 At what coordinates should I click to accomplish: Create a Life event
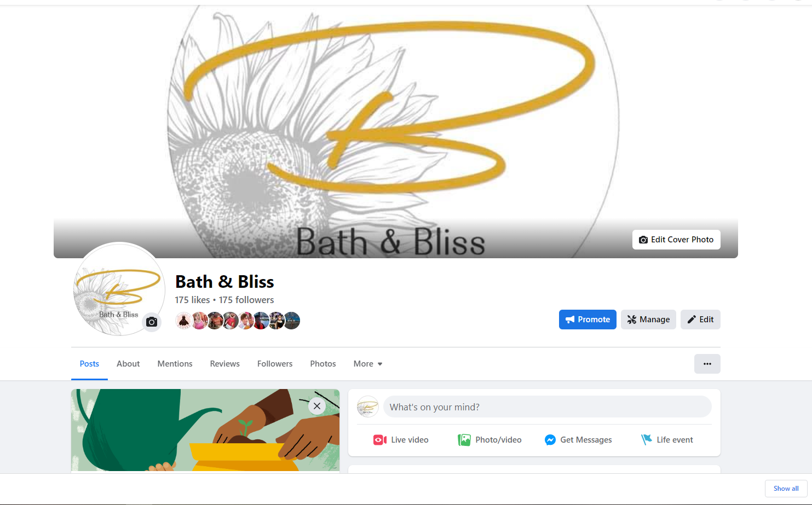point(667,440)
